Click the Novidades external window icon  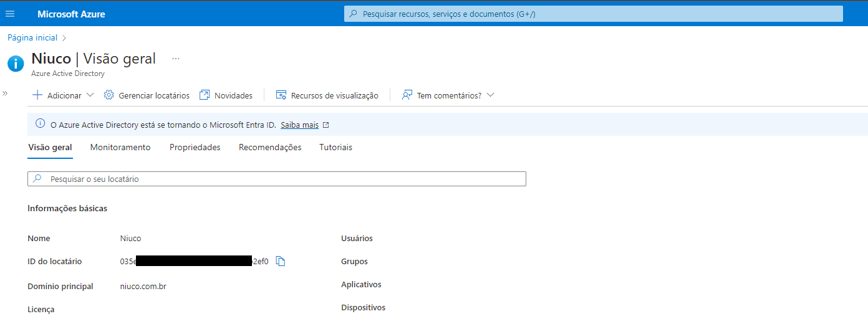[205, 95]
